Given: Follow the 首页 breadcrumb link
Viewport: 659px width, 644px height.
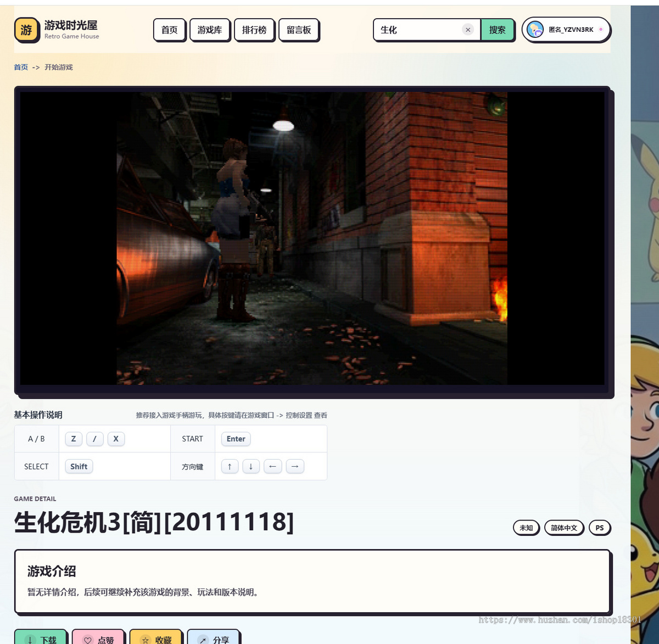Looking at the screenshot, I should [x=21, y=67].
